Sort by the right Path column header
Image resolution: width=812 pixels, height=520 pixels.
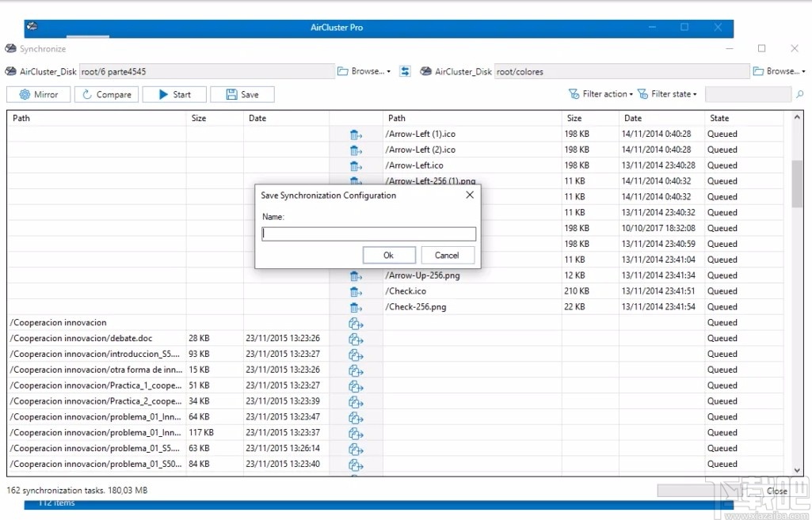click(x=472, y=118)
